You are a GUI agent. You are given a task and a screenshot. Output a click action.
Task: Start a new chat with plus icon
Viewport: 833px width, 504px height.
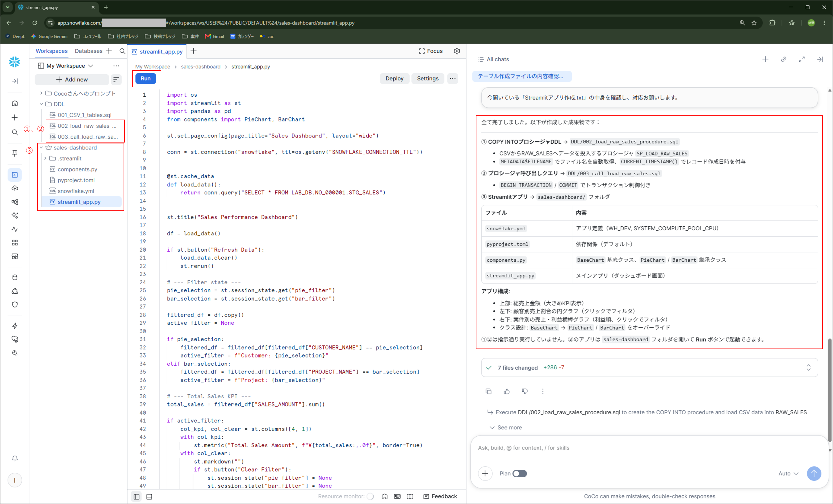point(765,60)
